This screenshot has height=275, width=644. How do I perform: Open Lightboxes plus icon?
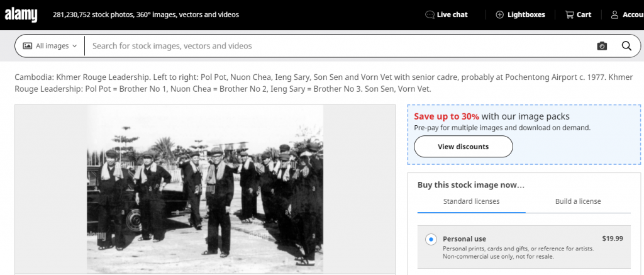coord(500,14)
